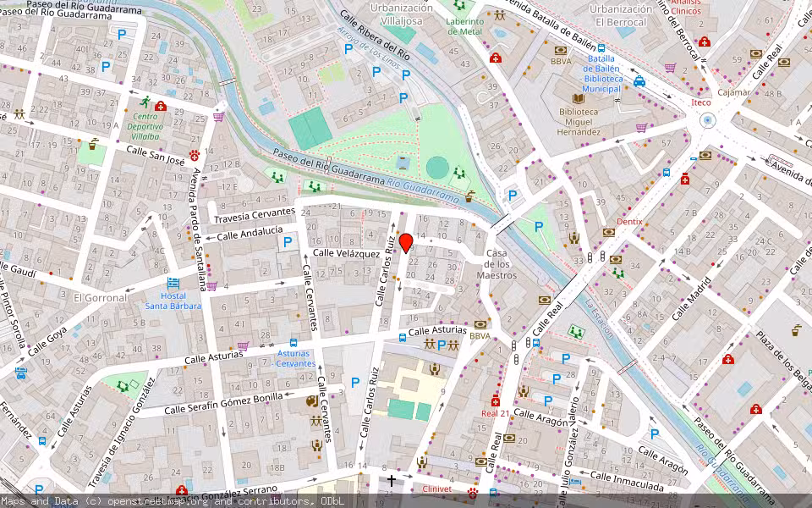Select the Urbanización Villaljosa label
The height and width of the screenshot is (508, 812).
401,14
